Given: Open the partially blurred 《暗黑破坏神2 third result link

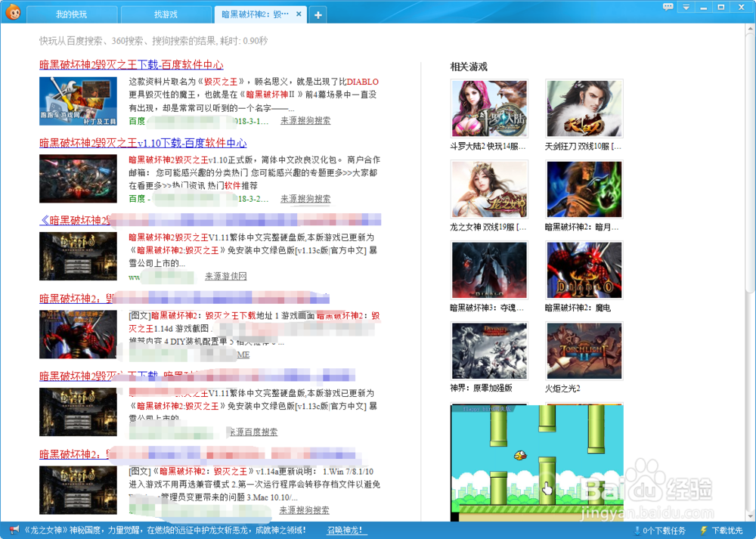Looking at the screenshot, I should [209, 220].
